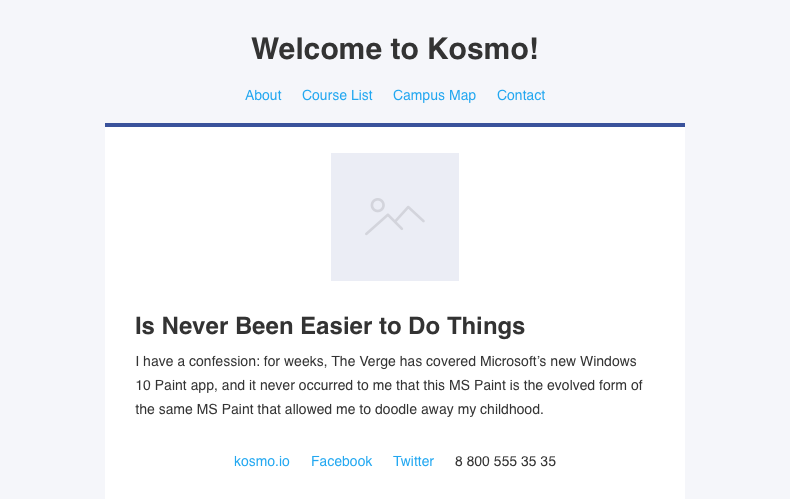Screen dimensions: 790x499
Task: Open the About navigation link
Action: pyautogui.click(x=263, y=95)
